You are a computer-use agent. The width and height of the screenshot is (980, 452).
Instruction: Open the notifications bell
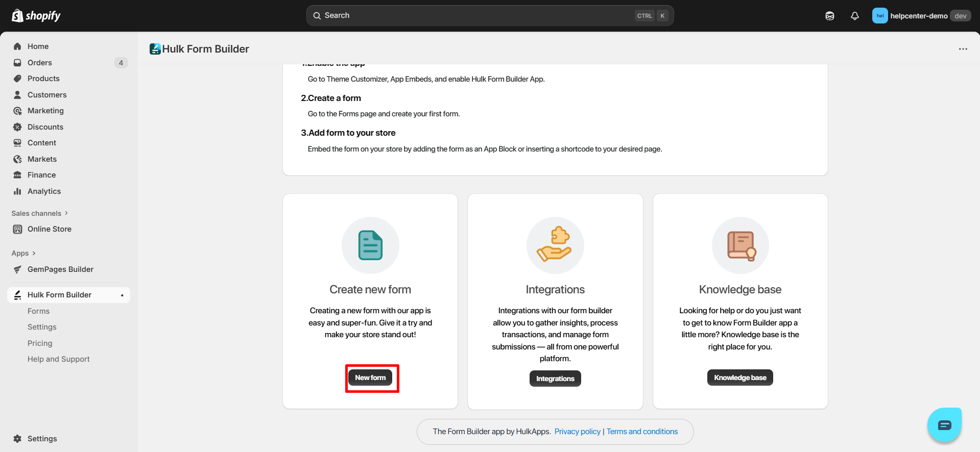(855, 16)
